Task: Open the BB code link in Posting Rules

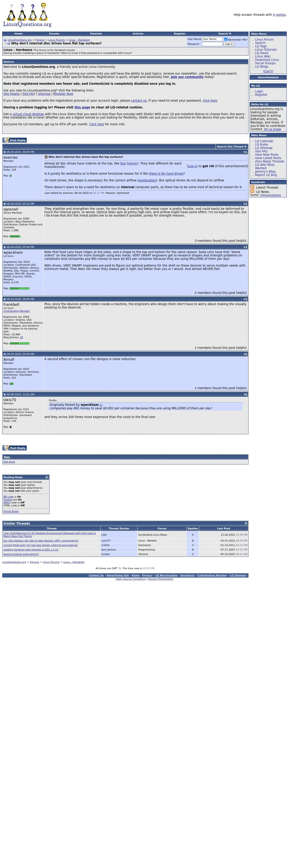Action: [x=8, y=497]
